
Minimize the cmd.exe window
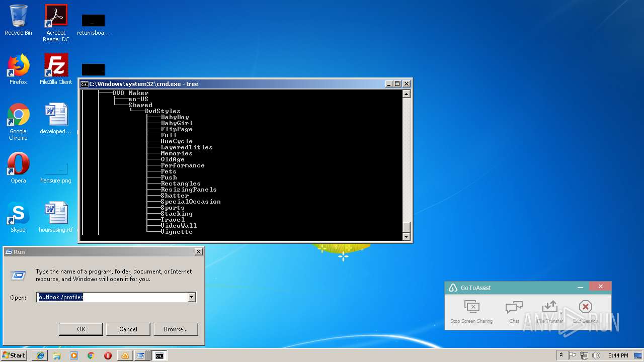tap(389, 84)
